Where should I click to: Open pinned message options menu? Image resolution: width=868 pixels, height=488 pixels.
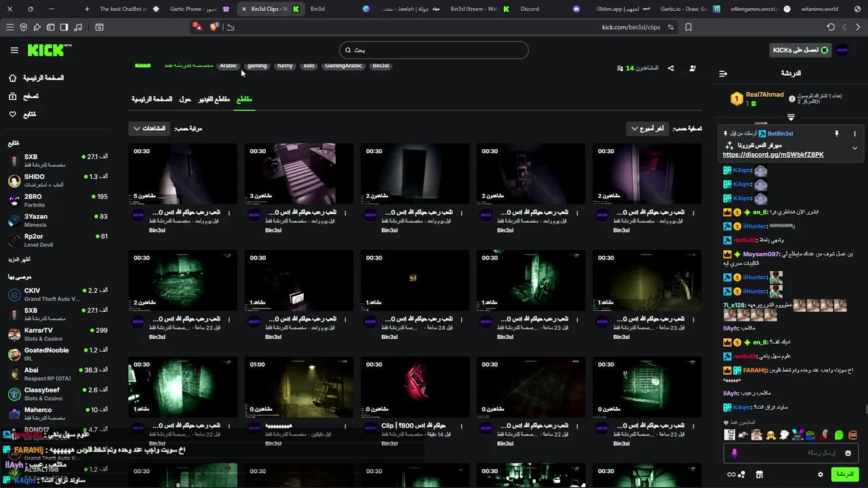[854, 134]
